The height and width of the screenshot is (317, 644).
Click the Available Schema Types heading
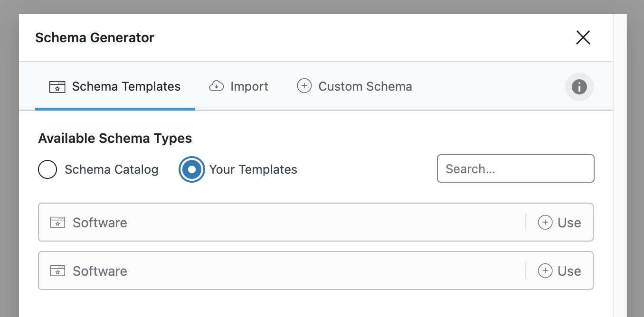[x=115, y=139]
